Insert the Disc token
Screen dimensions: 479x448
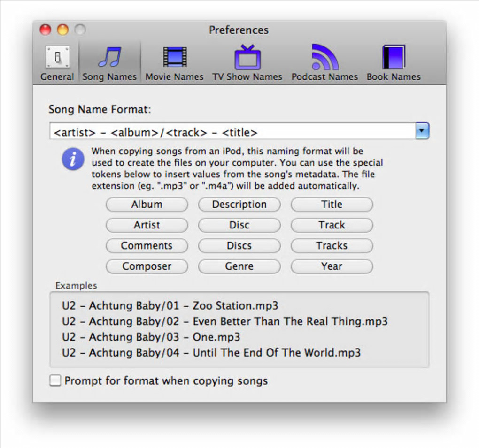(x=239, y=225)
